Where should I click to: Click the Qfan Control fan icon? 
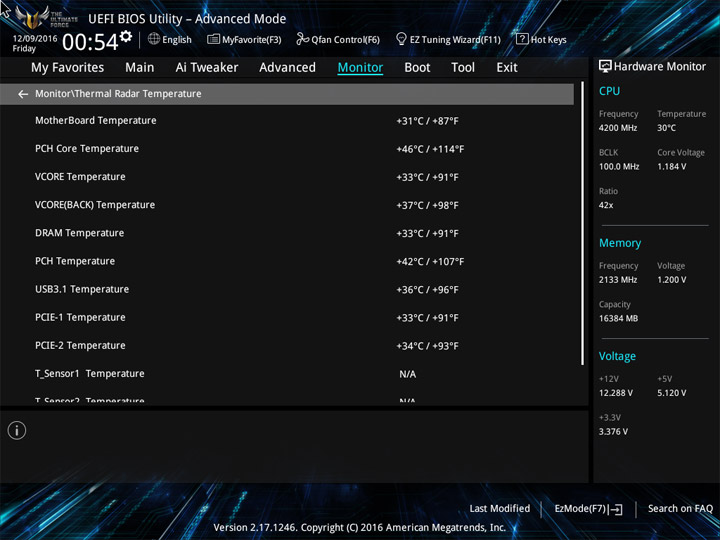click(302, 39)
